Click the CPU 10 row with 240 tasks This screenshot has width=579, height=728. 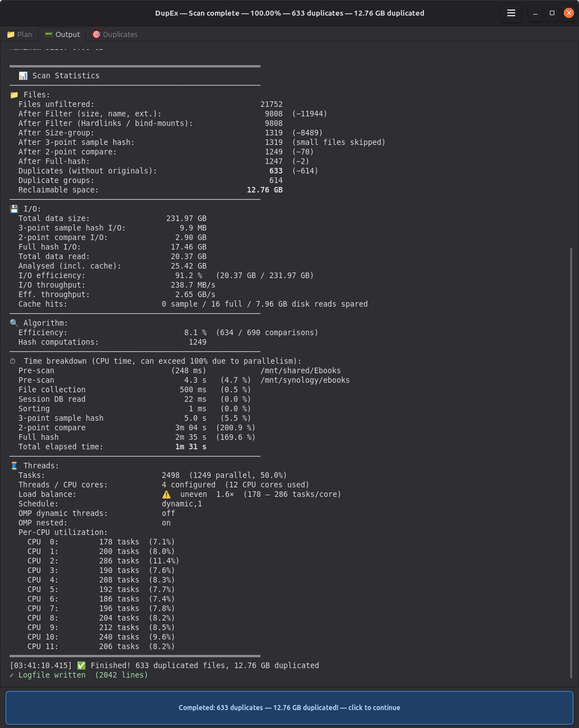101,637
